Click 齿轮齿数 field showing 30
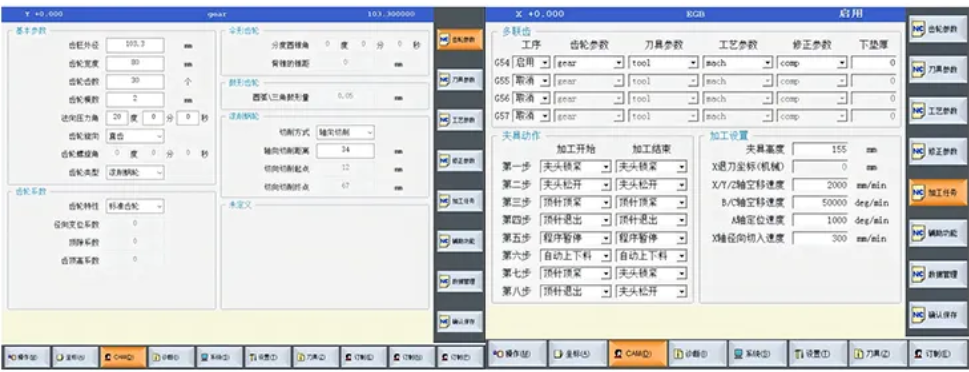 point(135,82)
